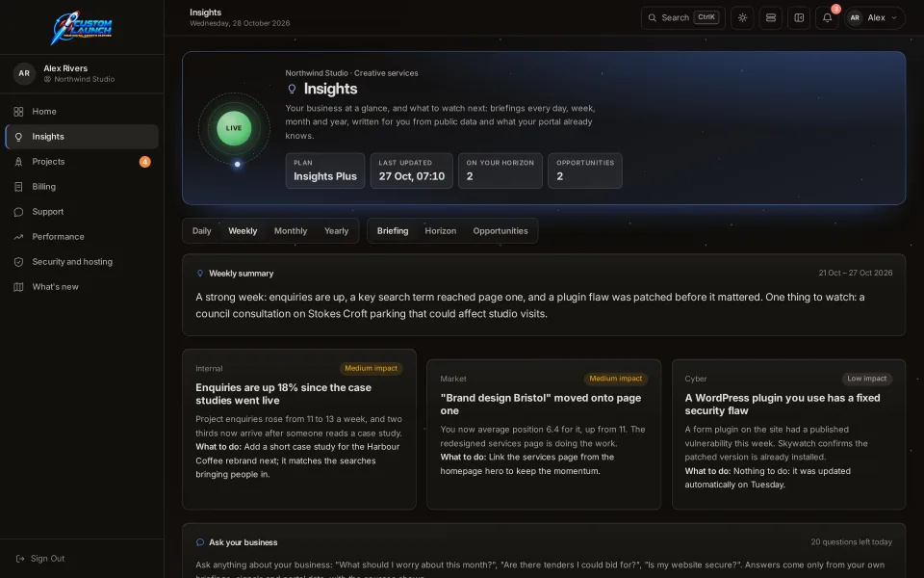Switch layout density with stacked rows icon
Image resolution: width=924 pixels, height=578 pixels.
(x=771, y=17)
